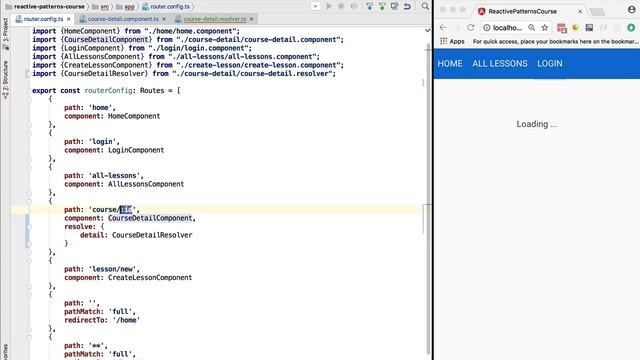This screenshot has height=360, width=640.
Task: Open a new Chrome tab
Action: point(597,12)
